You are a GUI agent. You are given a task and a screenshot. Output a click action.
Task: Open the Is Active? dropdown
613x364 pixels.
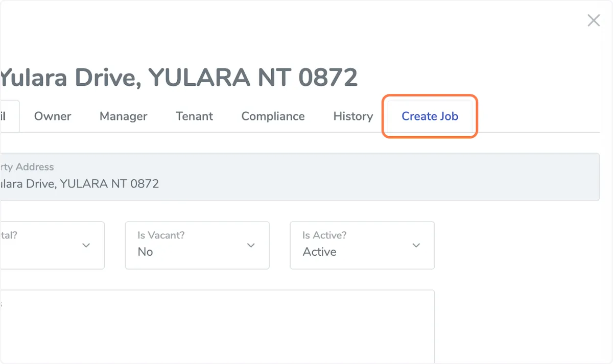point(362,245)
